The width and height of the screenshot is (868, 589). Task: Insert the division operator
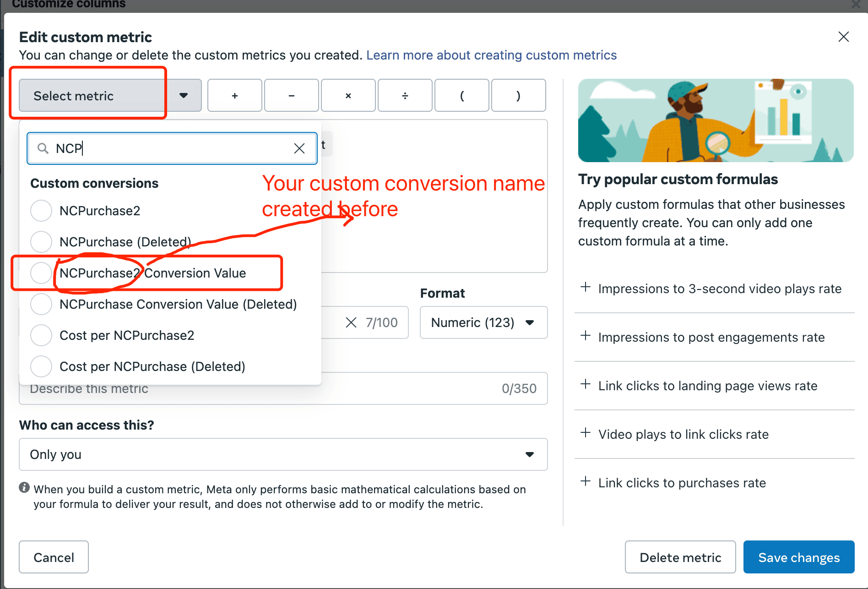[405, 96]
